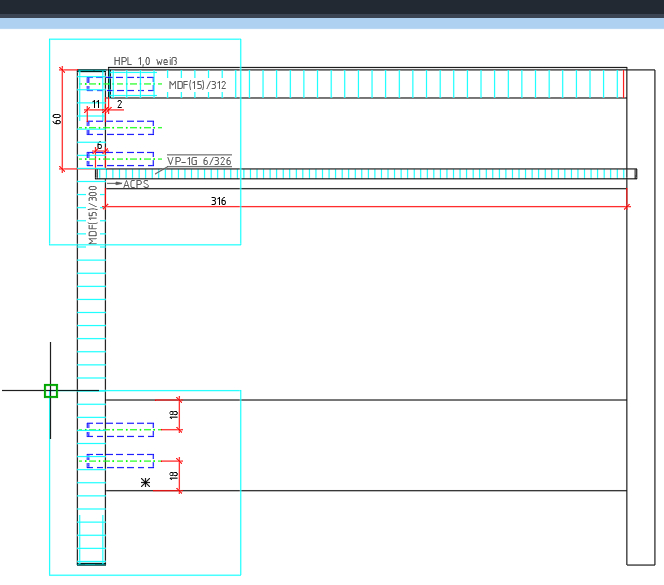The height and width of the screenshot is (585, 664).
Task: Select the HPL 1,0 weiß text label
Action: (x=145, y=61)
